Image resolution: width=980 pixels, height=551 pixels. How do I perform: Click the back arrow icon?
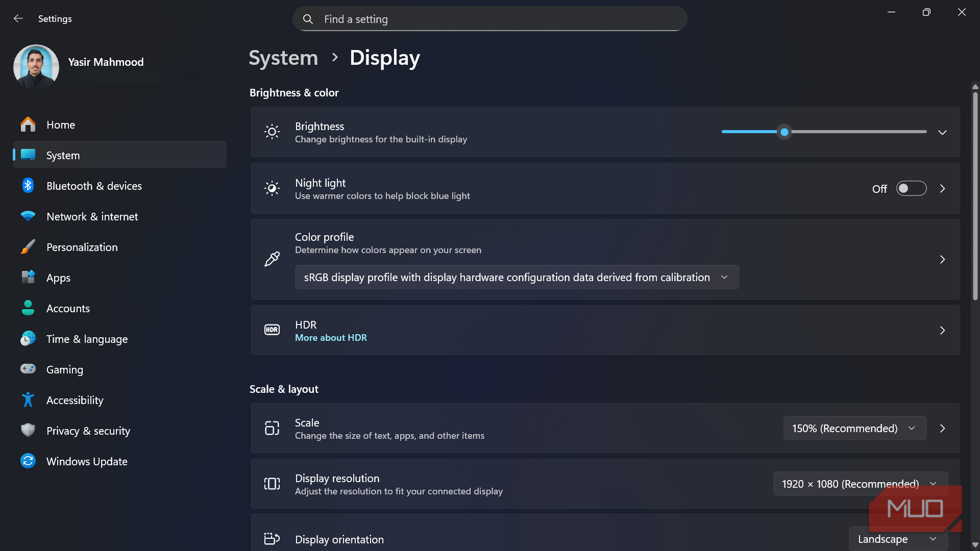tap(18, 19)
